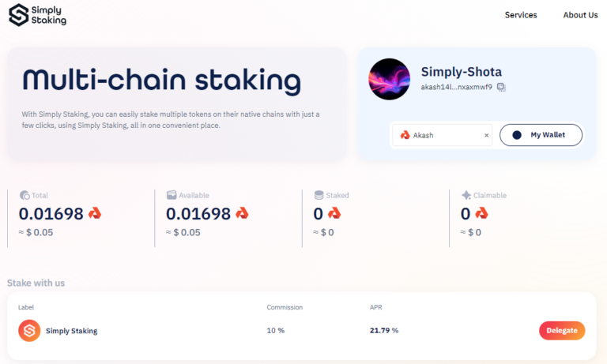Click the Claimable rewards icon
This screenshot has height=364, width=607.
point(466,195)
